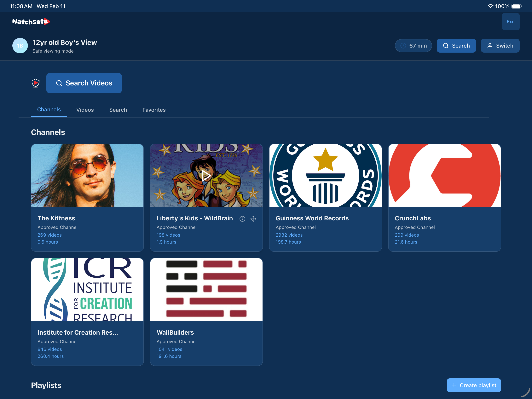532x399 pixels.
Task: Click the shield play icon
Action: [x=36, y=83]
